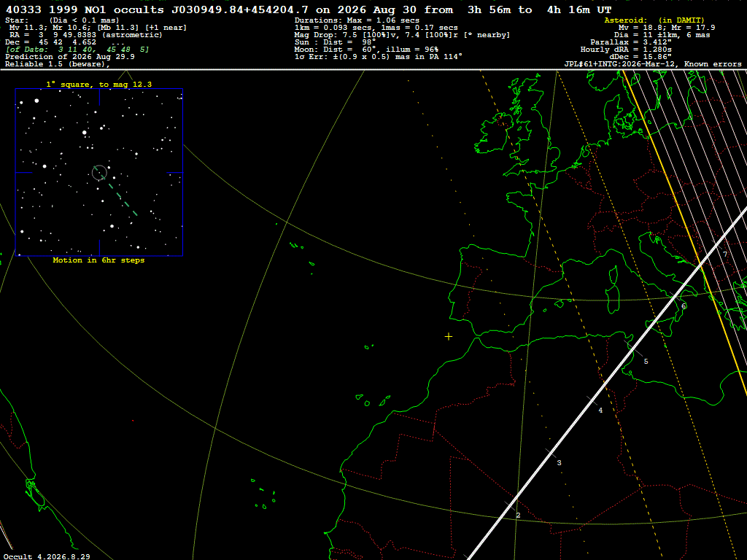The image size is (747, 560).
Task: Click the path tick marker labeled 3
Action: [559, 463]
